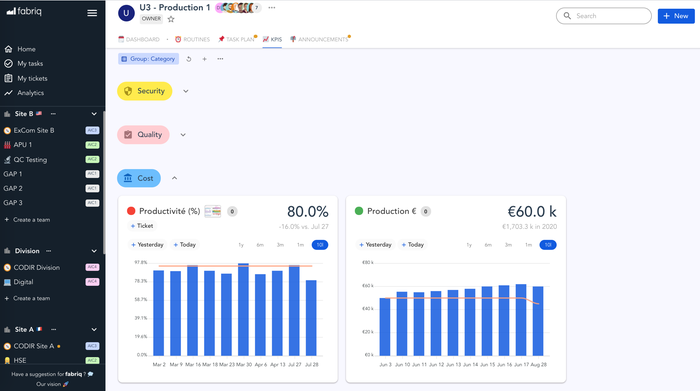Open Division more options menu
Image resolution: width=700 pixels, height=391 pixels.
[x=48, y=251]
